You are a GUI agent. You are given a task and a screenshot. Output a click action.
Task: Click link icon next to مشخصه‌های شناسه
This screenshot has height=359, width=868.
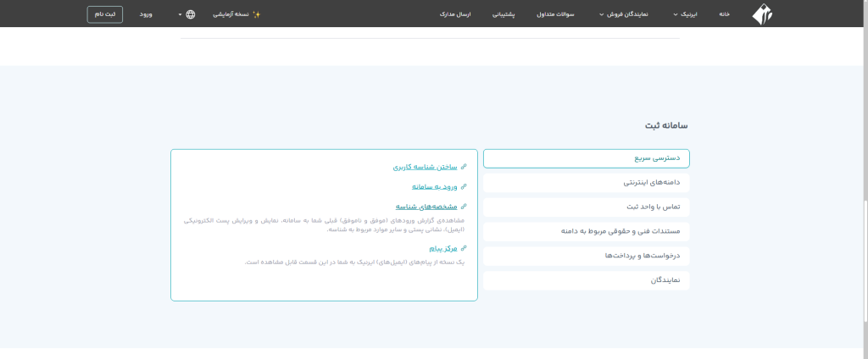click(464, 207)
